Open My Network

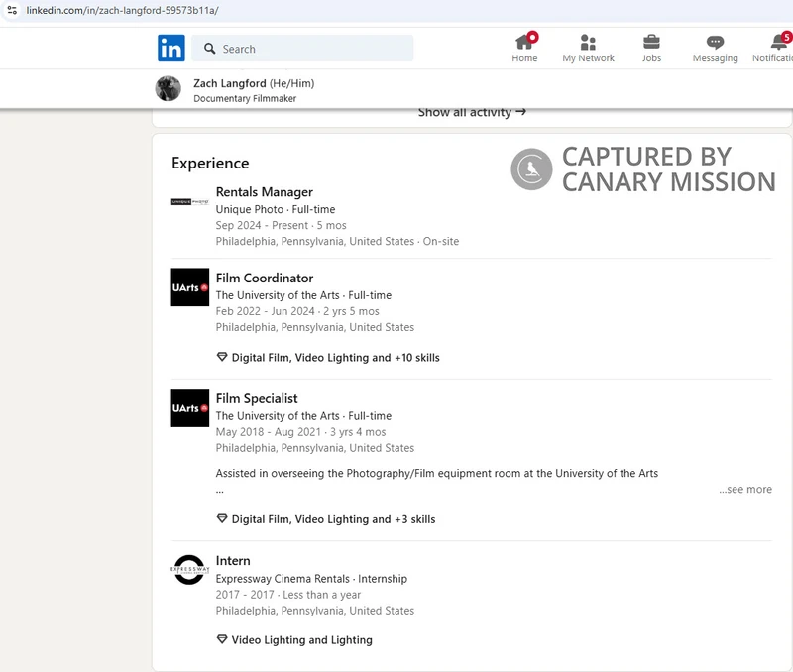[588, 48]
